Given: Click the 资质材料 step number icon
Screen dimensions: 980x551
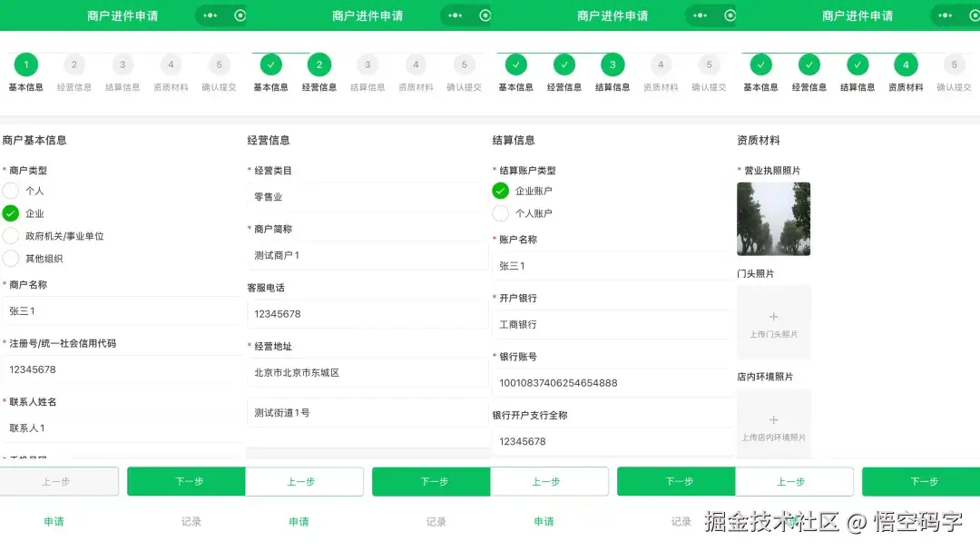Looking at the screenshot, I should [x=906, y=65].
